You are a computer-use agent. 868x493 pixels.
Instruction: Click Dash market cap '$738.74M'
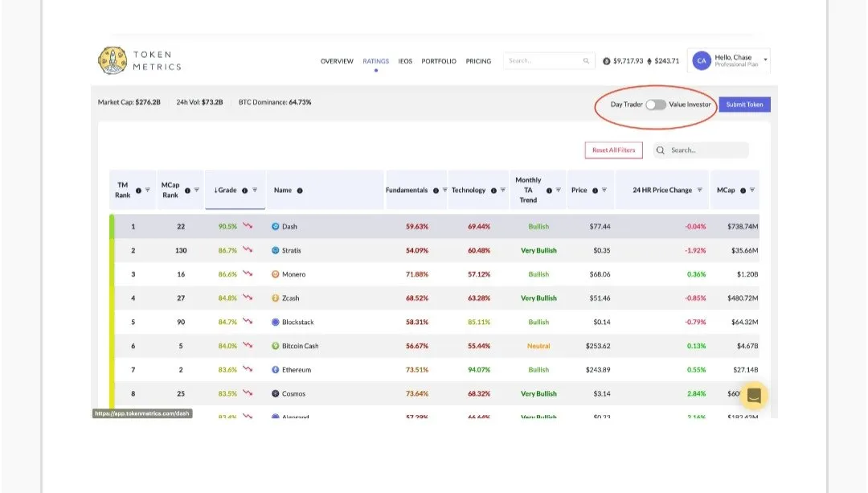tap(743, 227)
